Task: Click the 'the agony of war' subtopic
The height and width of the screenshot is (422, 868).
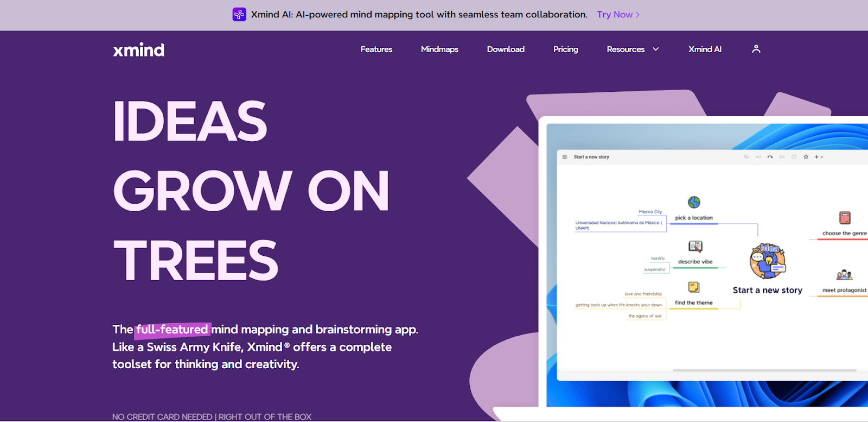Action: point(645,316)
